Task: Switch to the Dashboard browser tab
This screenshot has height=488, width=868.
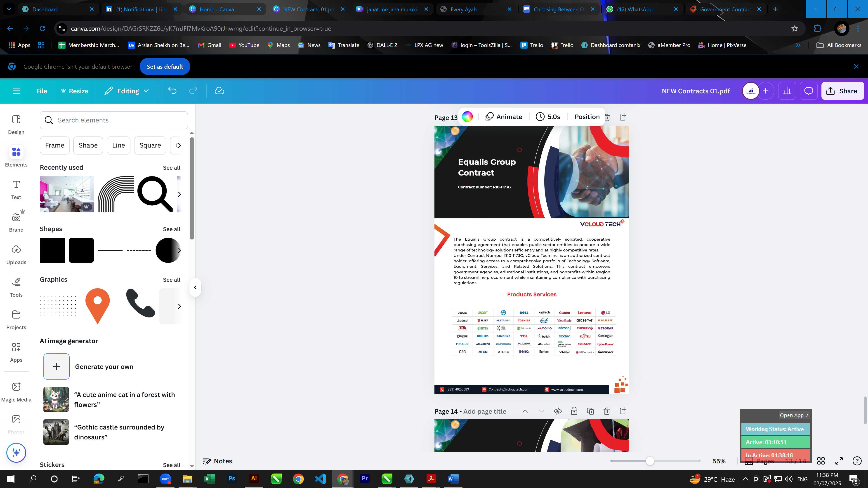Action: (x=58, y=9)
